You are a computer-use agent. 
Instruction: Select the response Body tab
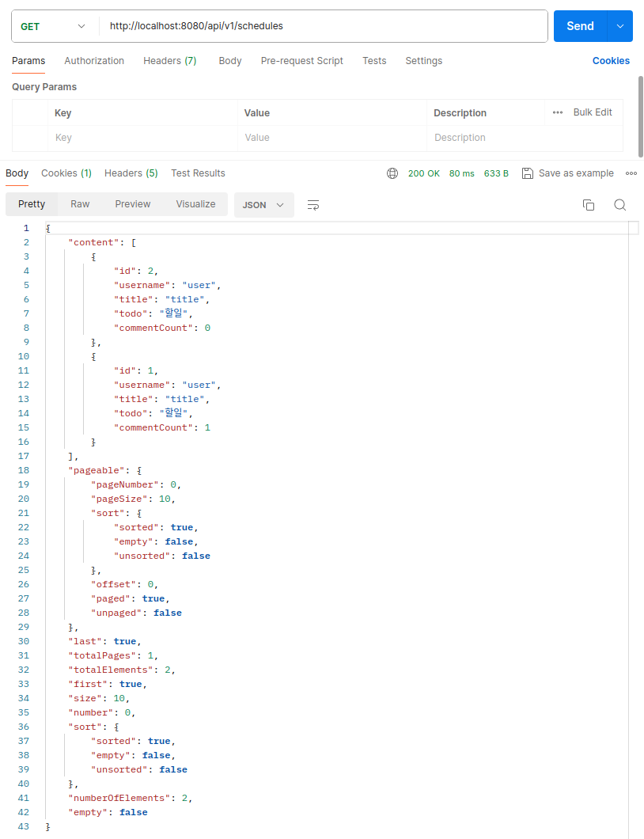(17, 173)
